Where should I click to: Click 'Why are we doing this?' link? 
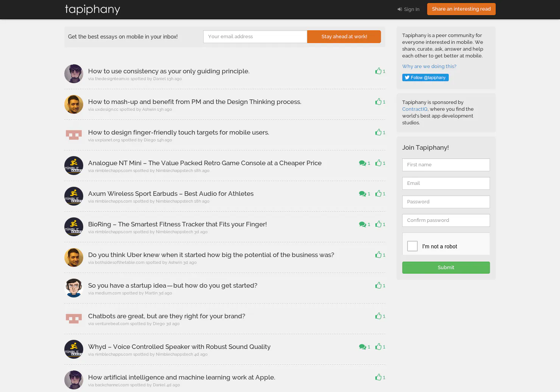click(x=429, y=67)
